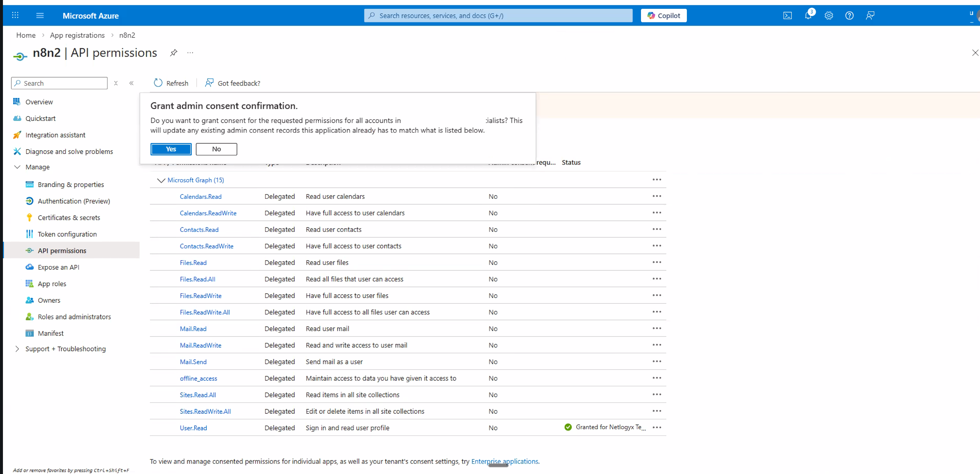Image resolution: width=980 pixels, height=474 pixels.
Task: Click Yes to grant admin consent
Action: coord(170,149)
